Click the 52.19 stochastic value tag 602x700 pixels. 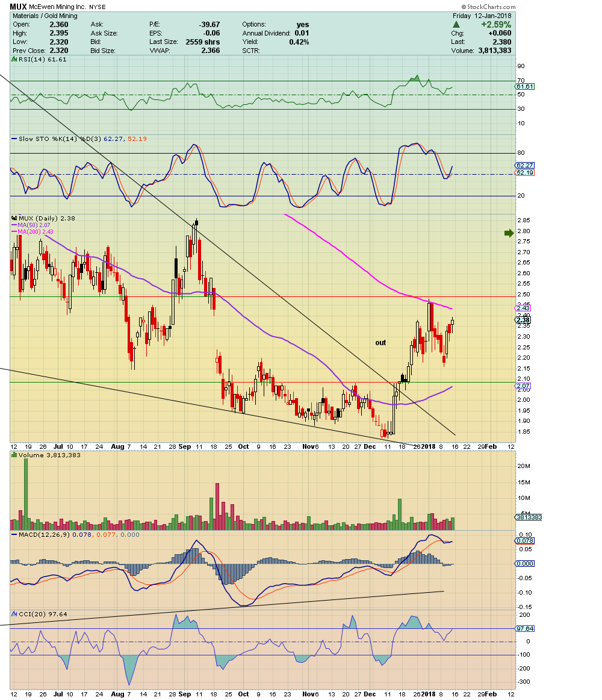pyautogui.click(x=525, y=173)
